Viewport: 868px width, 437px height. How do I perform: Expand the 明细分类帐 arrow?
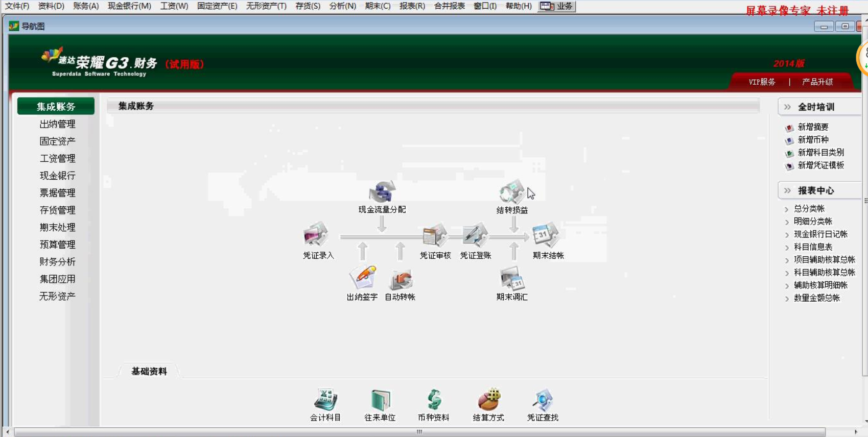[787, 222]
